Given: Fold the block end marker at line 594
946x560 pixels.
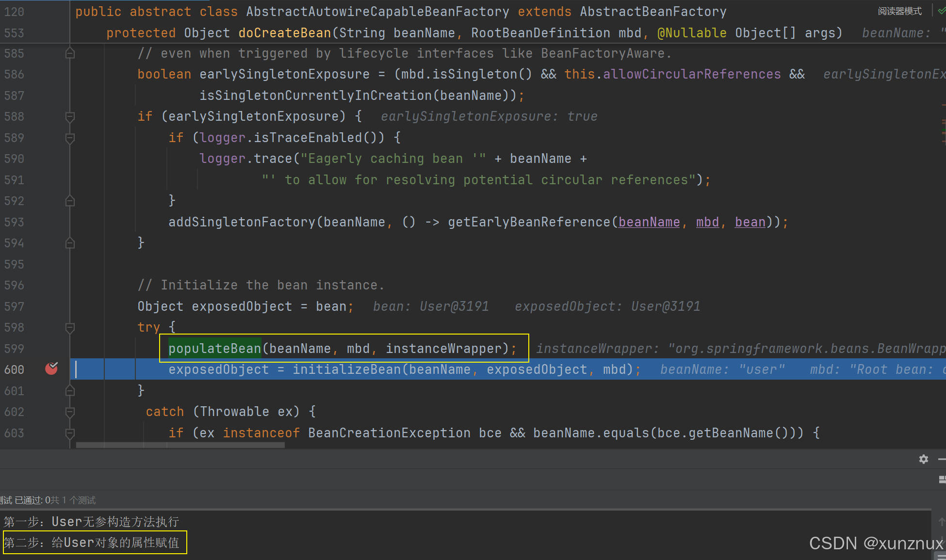Looking at the screenshot, I should [70, 243].
